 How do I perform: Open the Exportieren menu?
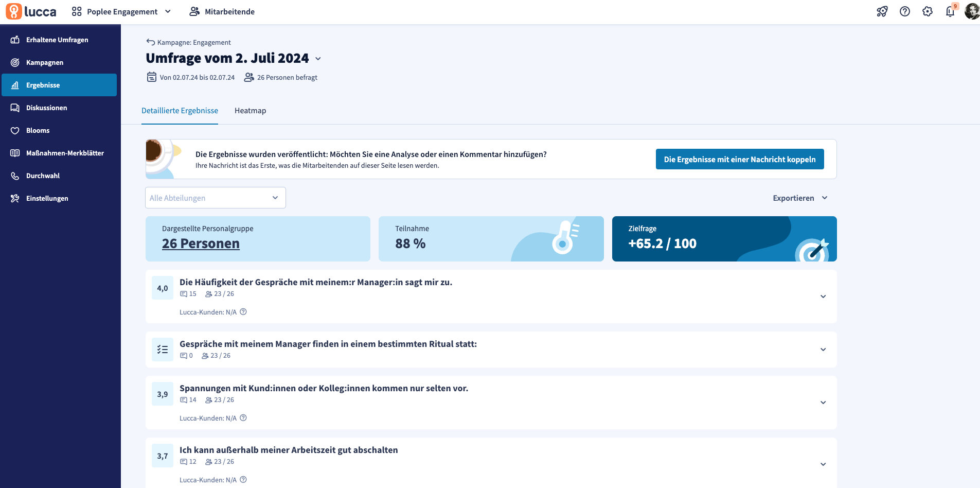[800, 198]
